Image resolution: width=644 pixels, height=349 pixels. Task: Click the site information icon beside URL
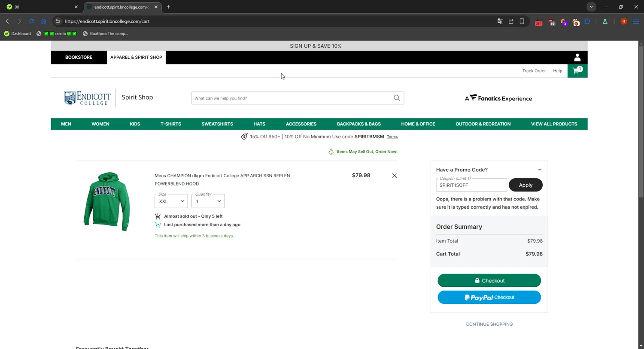(x=58, y=21)
